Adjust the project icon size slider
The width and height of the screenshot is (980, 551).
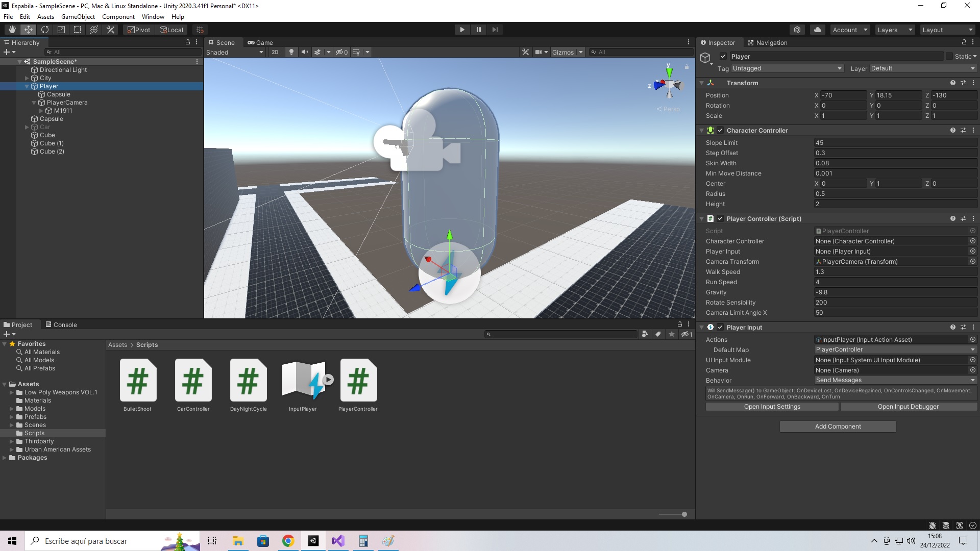tap(684, 514)
